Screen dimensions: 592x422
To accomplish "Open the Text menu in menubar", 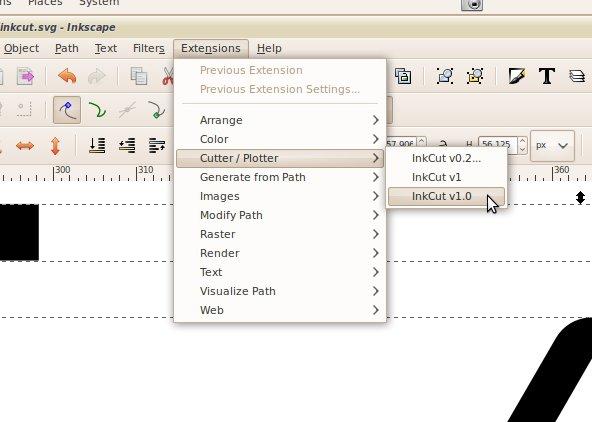I will coord(106,48).
